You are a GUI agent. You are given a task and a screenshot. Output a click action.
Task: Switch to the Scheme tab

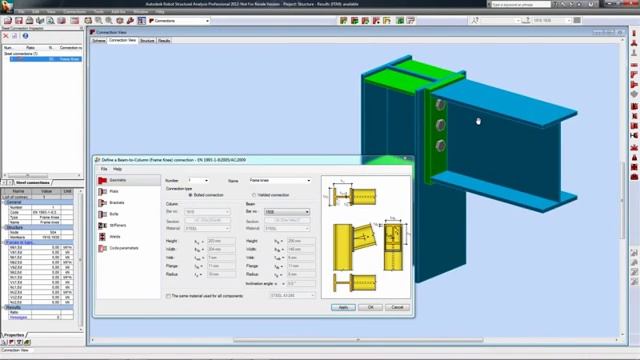(99, 41)
